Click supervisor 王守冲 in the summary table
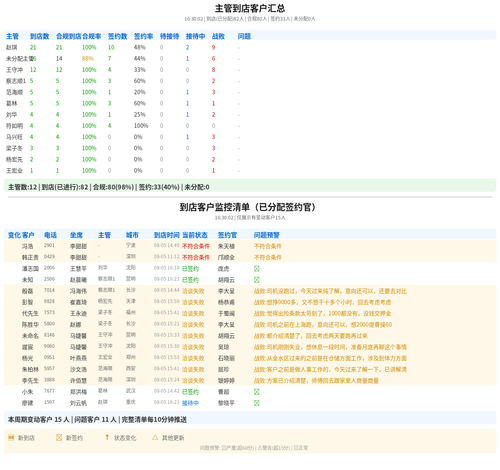Viewport: 500px width, 470px height. [14, 70]
